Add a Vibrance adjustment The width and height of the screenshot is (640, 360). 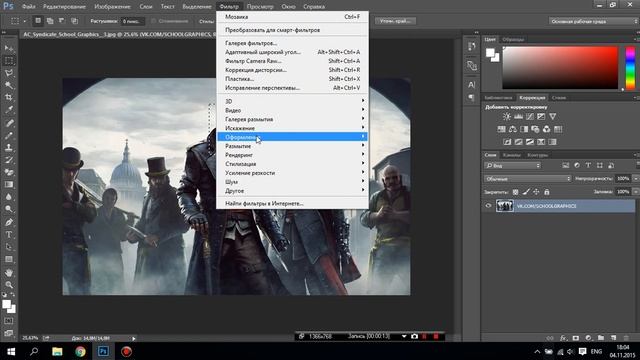point(552,116)
